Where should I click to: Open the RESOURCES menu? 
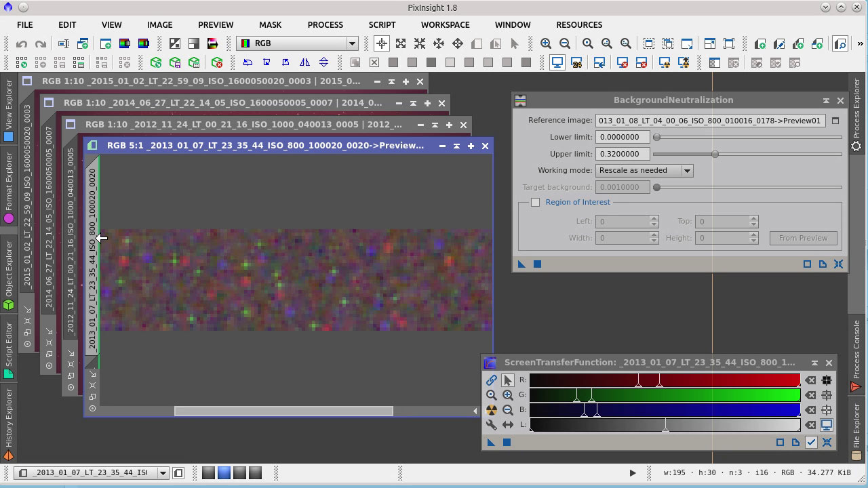point(579,24)
